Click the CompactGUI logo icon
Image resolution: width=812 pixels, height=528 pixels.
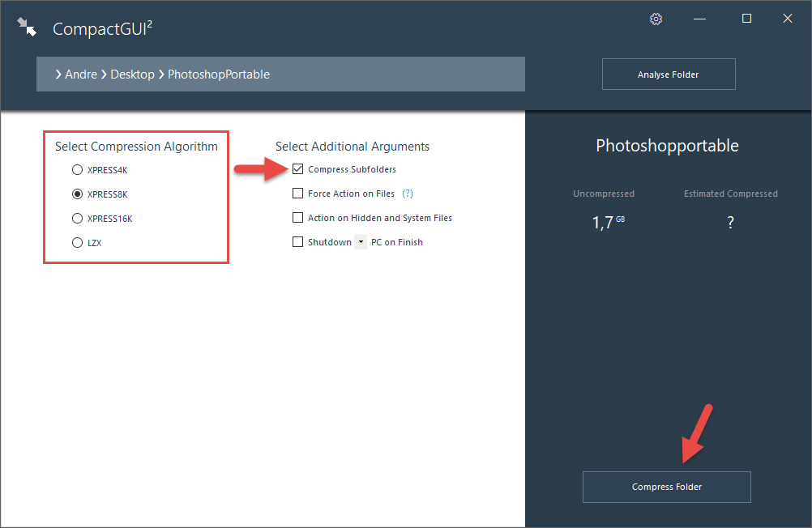point(27,27)
